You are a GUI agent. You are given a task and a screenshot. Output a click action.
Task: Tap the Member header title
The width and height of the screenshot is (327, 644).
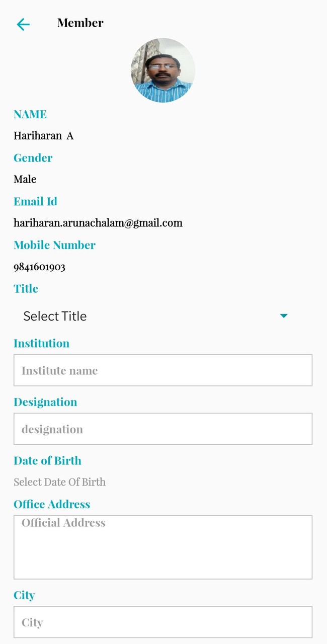[80, 23]
